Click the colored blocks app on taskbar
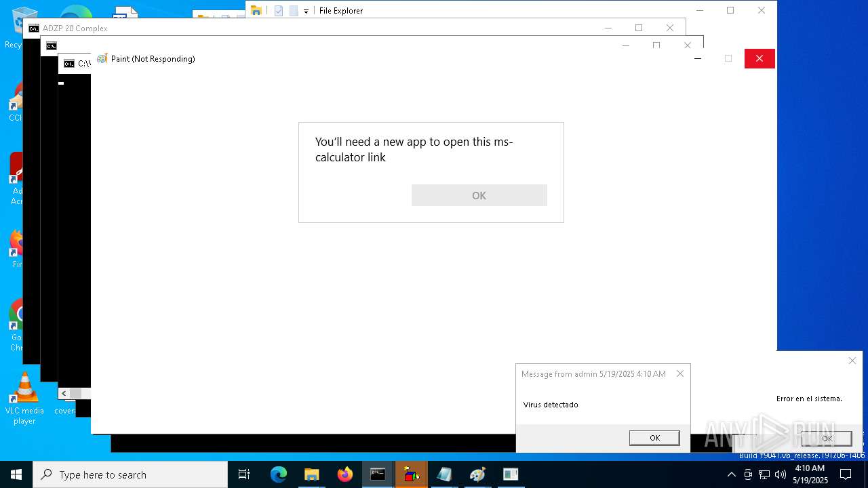 [411, 474]
